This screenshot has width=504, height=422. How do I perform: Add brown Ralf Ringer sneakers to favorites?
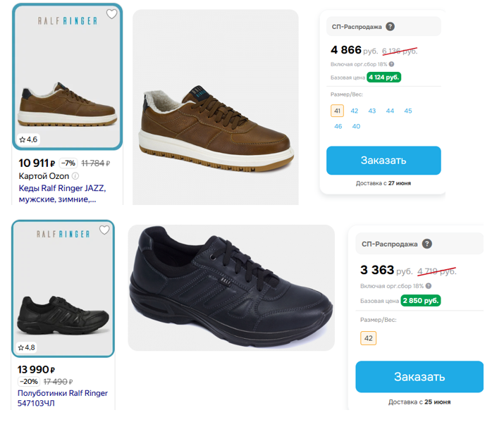point(111,14)
